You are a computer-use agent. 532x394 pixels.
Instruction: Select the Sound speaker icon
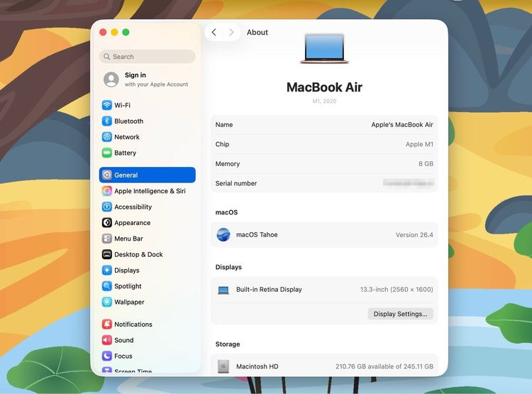coord(107,340)
